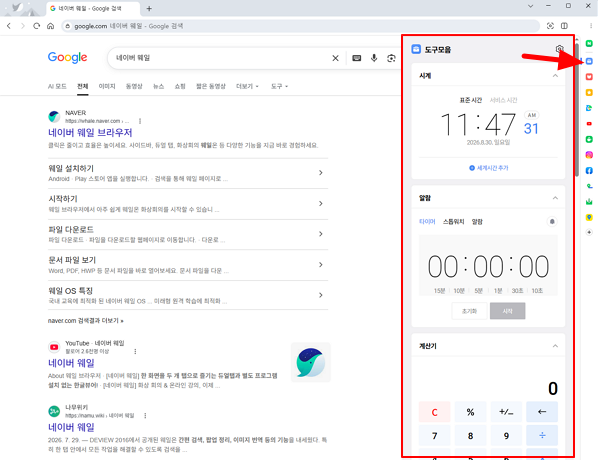Toggle the dual tab split view icon

pos(564,26)
